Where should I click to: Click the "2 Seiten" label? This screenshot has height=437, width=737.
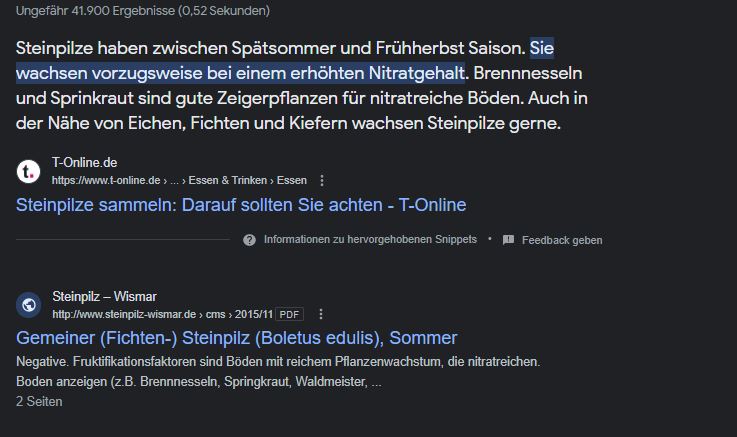tap(39, 401)
